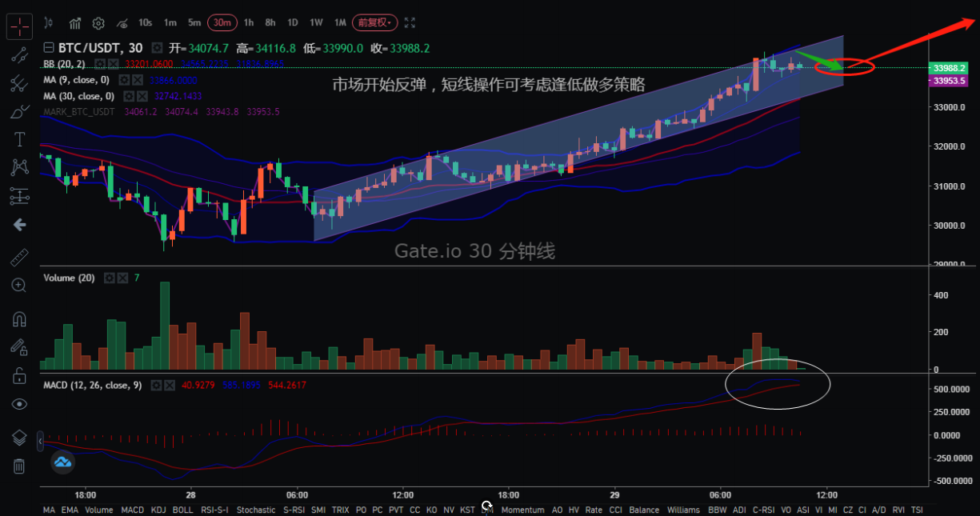Open the measure ruler tool
The image size is (980, 516).
pos(19,256)
